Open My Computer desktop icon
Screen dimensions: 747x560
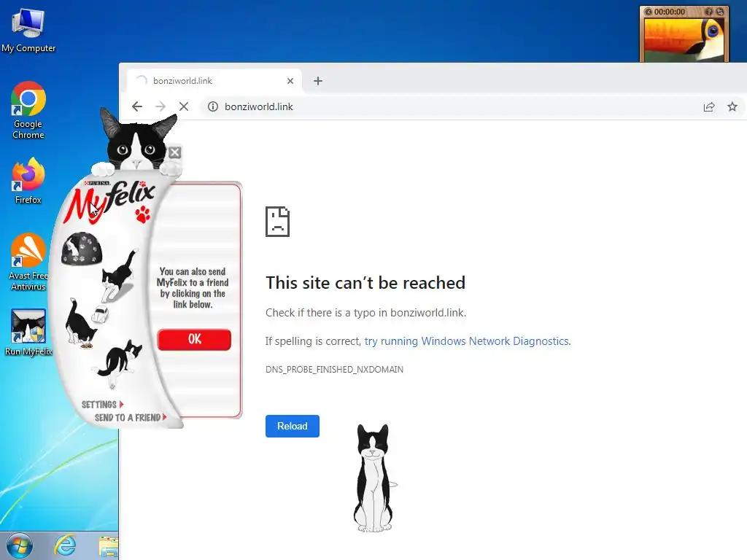28,31
